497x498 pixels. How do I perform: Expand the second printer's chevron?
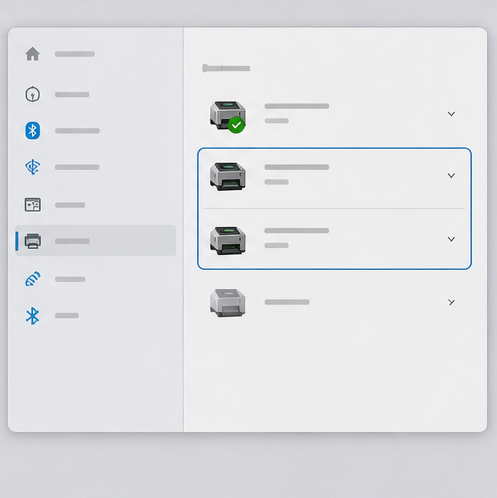click(x=451, y=176)
